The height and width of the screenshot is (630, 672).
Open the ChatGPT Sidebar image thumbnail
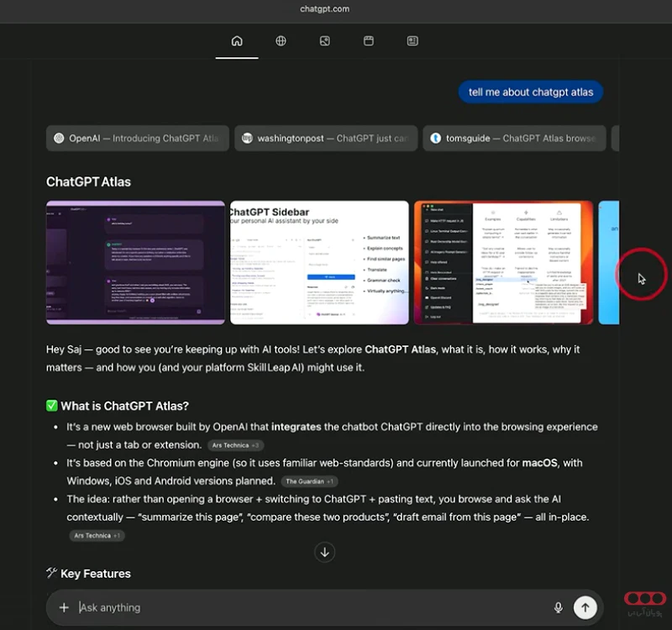319,262
